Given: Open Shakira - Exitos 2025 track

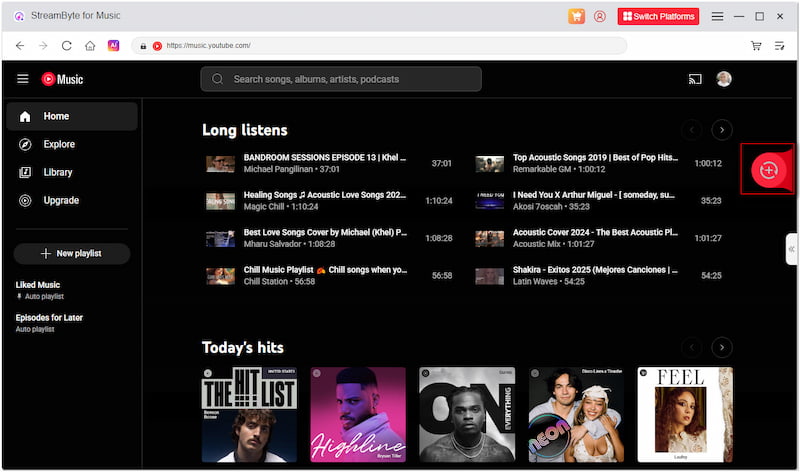Looking at the screenshot, I should [x=595, y=270].
